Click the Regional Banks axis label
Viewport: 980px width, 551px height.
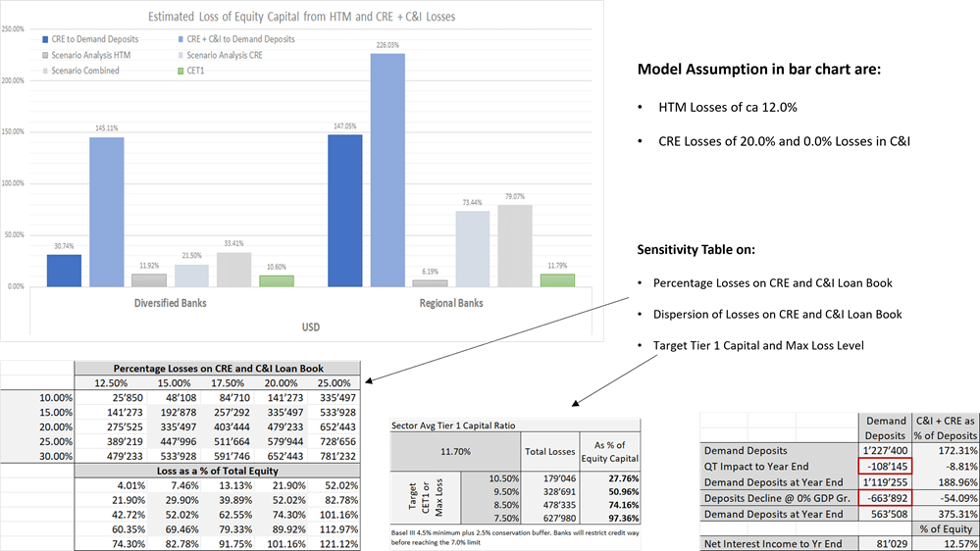pos(450,303)
